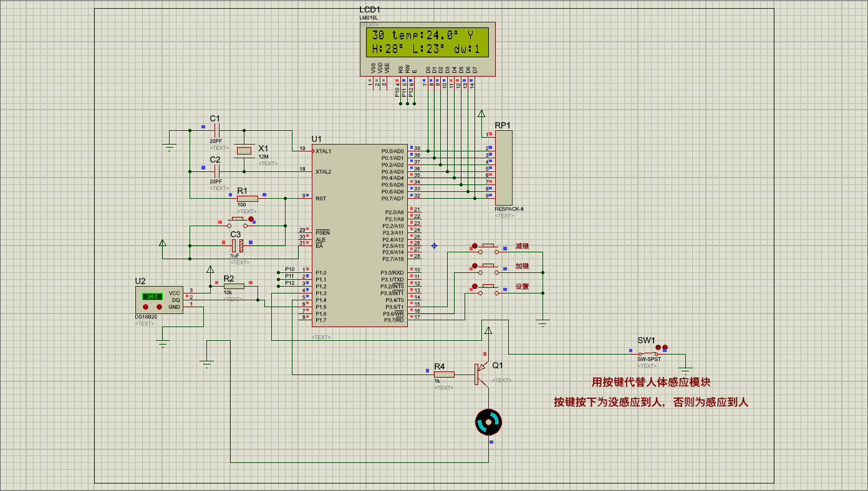Click the LM016L part name text

369,18
